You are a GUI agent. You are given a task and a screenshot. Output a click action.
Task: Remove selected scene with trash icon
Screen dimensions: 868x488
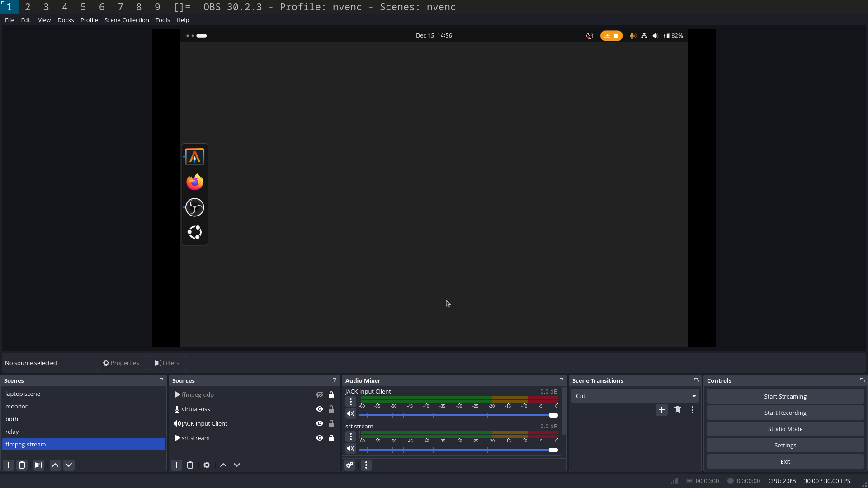pyautogui.click(x=22, y=465)
